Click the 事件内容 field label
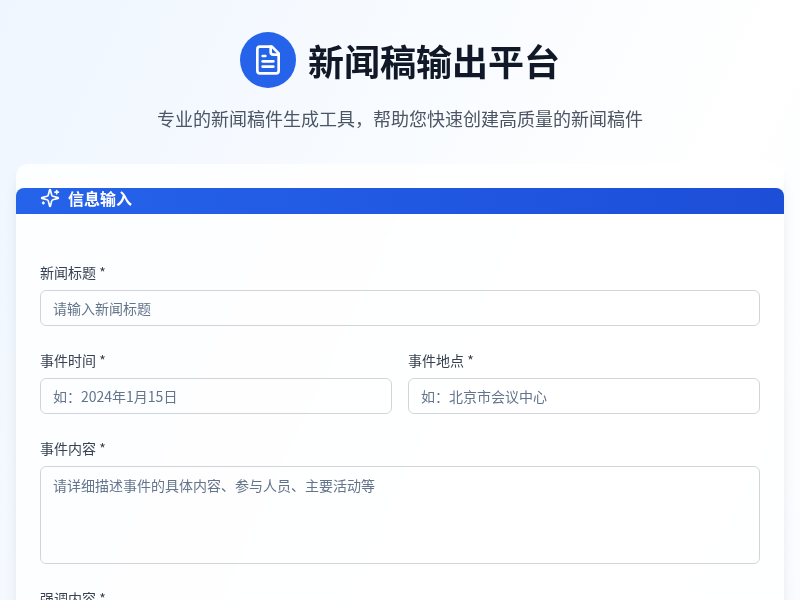Screen dimensions: 800x600 (64, 449)
